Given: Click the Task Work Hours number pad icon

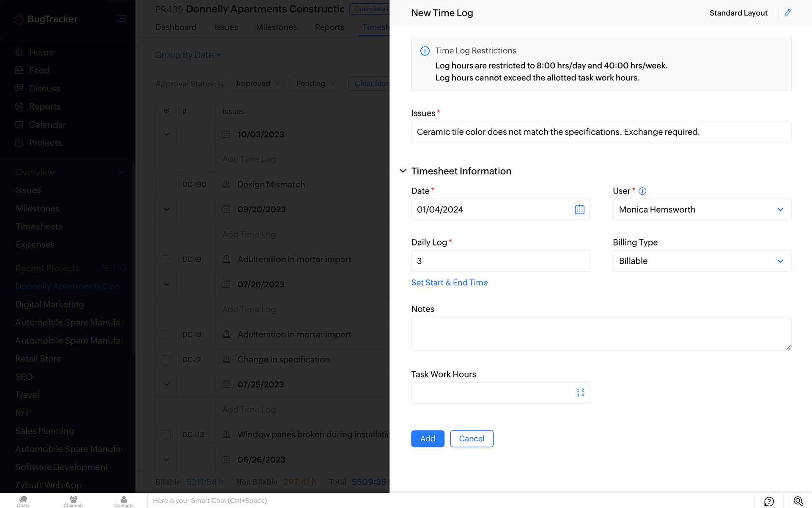Looking at the screenshot, I should coord(580,393).
